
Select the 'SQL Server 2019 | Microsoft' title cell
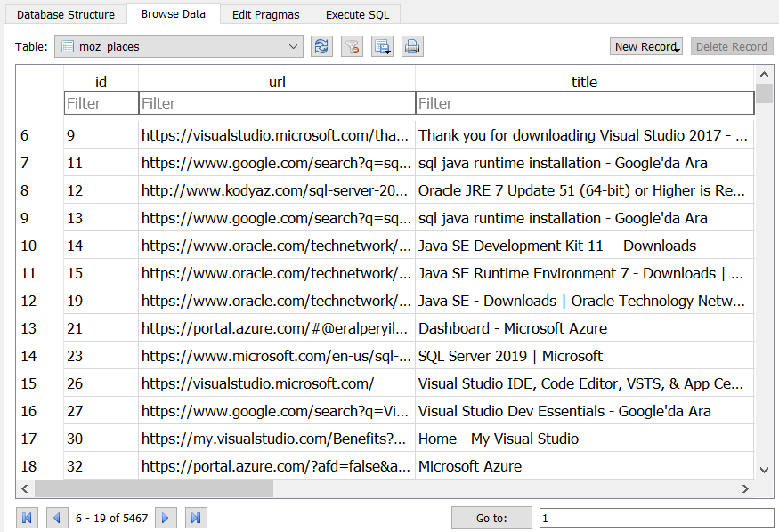pos(585,356)
